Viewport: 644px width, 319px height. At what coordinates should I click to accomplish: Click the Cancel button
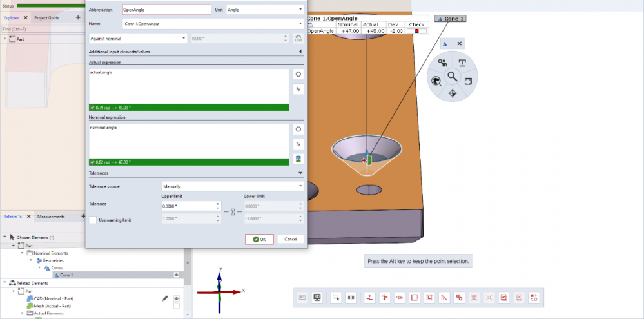tap(290, 239)
